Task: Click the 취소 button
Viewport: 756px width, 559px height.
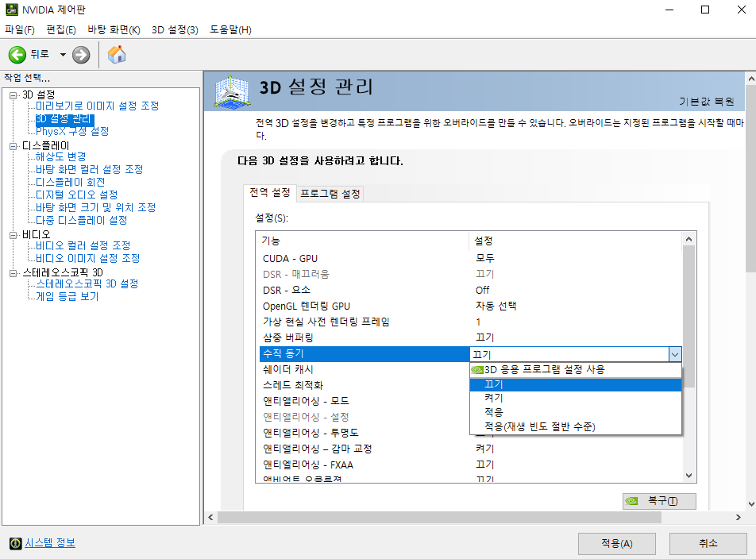Action: (x=708, y=544)
